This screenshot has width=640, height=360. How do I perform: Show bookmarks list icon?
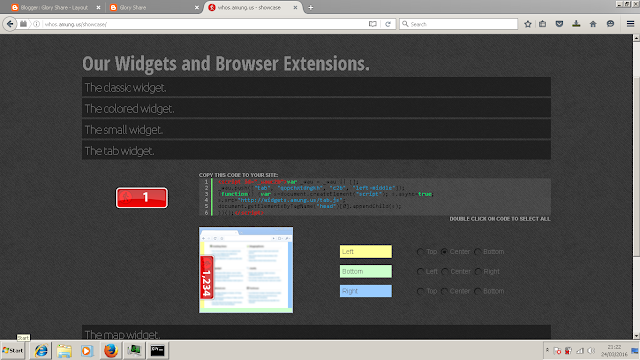point(542,24)
